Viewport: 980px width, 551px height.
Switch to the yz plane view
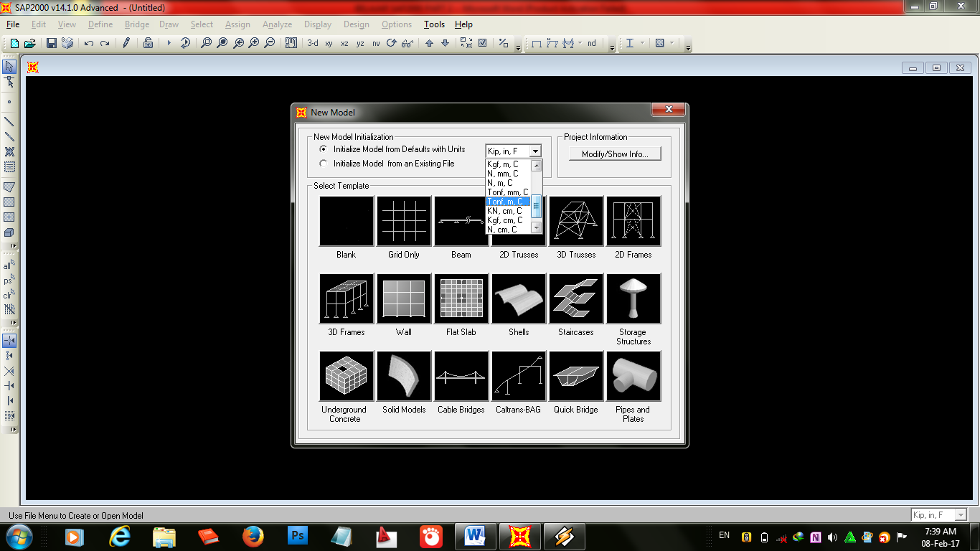[360, 43]
